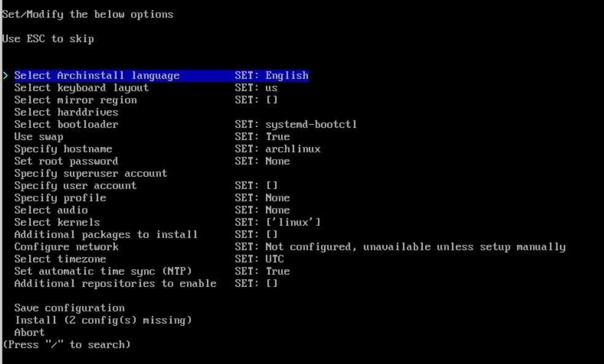Choose Select mirror region entry
Screen dimensions: 604x364
[75, 100]
